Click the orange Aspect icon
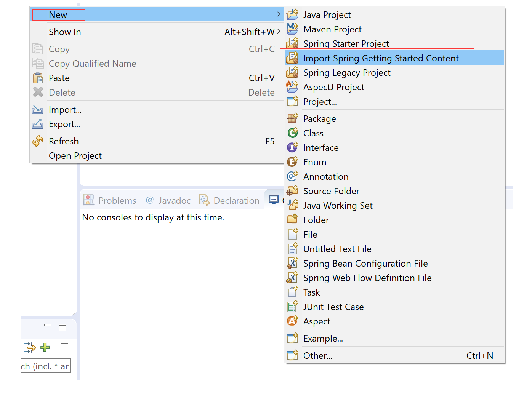 tap(293, 321)
